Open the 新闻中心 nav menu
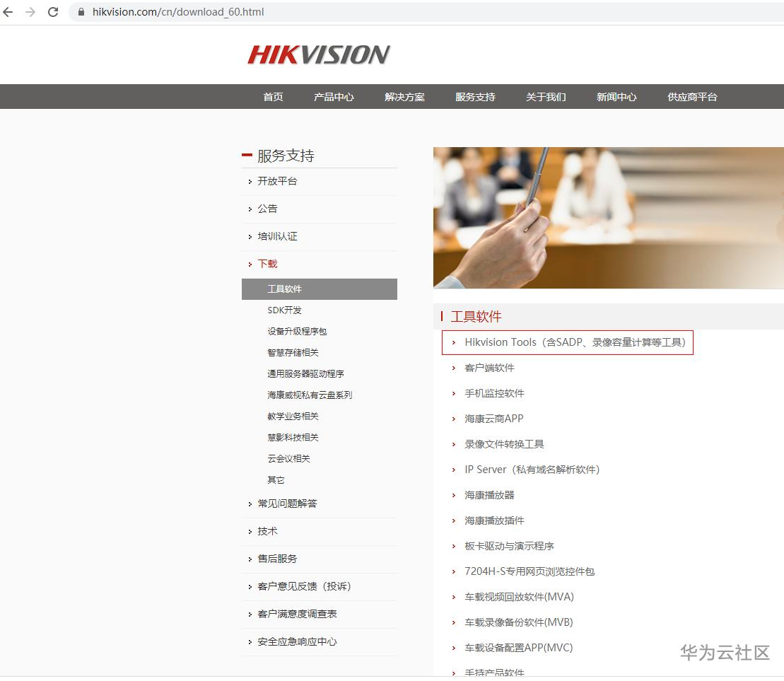This screenshot has height=681, width=784. click(x=616, y=97)
